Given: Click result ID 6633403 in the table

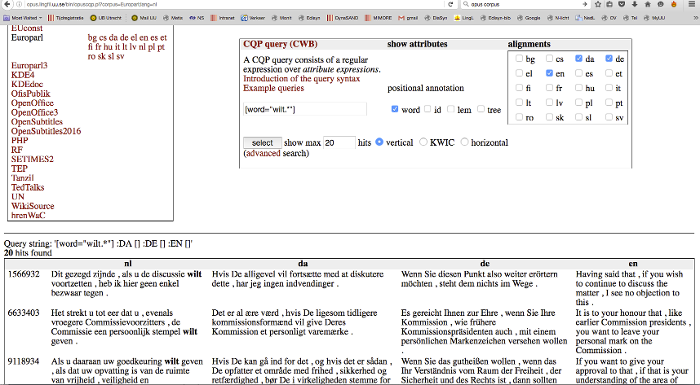Looking at the screenshot, I should click(x=23, y=313).
